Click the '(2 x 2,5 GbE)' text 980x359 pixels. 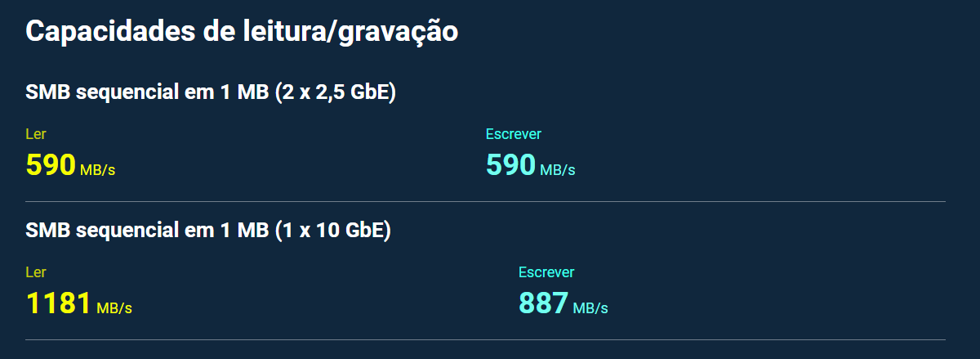(x=337, y=92)
